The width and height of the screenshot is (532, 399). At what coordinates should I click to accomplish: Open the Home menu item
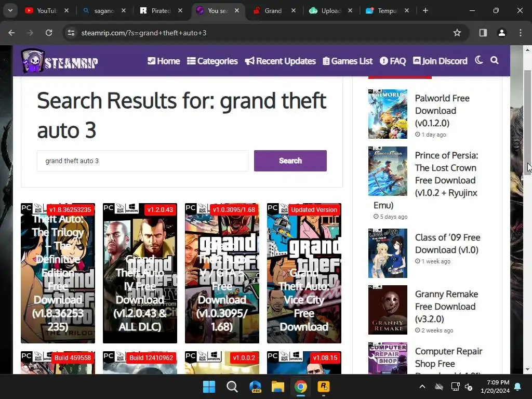(x=164, y=61)
